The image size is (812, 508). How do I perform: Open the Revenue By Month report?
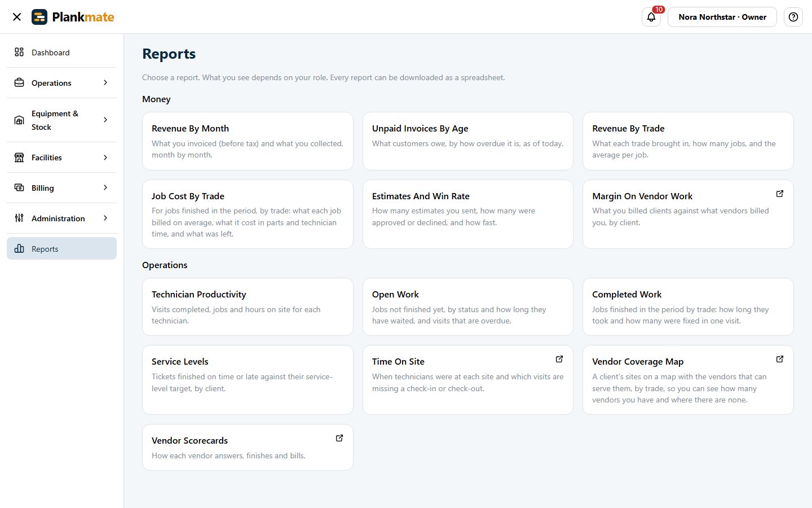tap(248, 141)
